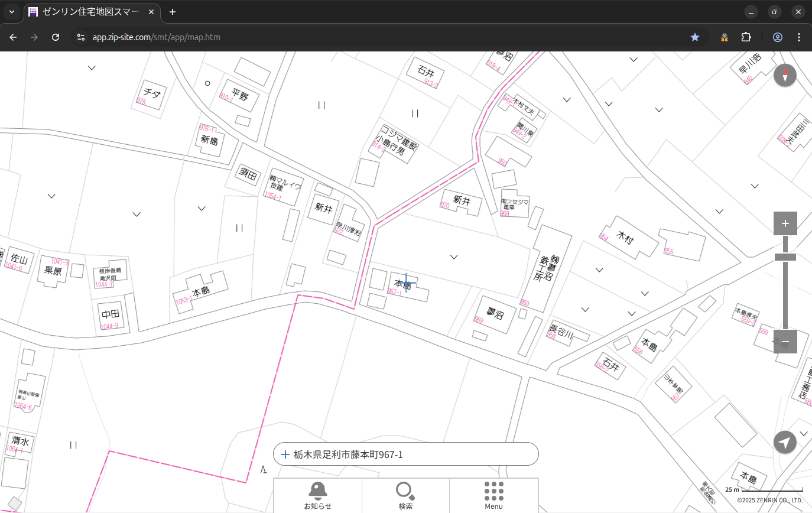Bookmark this page with the star icon
812x513 pixels.
695,37
